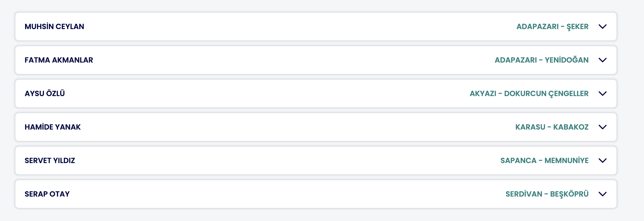
Task: Select the HAMİDE YANAK name
Action: click(53, 127)
